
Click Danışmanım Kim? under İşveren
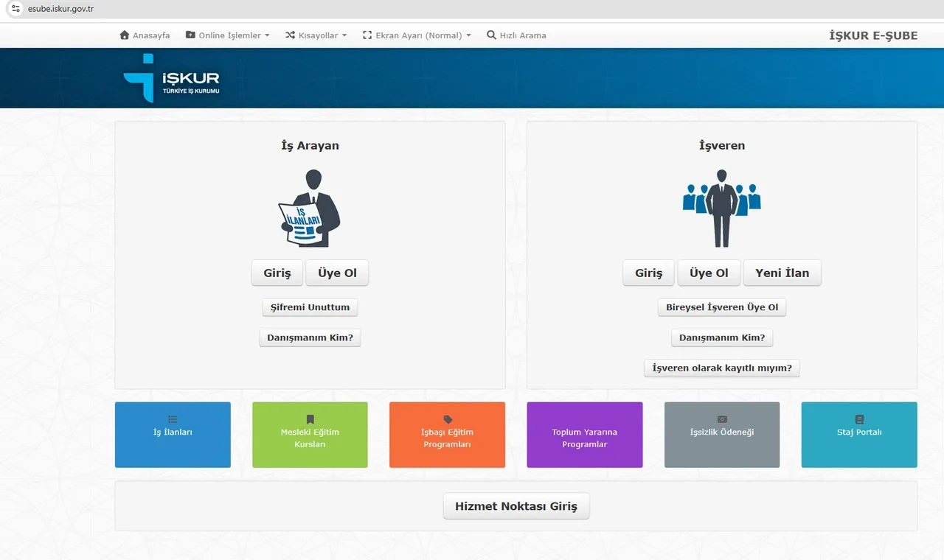[722, 337]
